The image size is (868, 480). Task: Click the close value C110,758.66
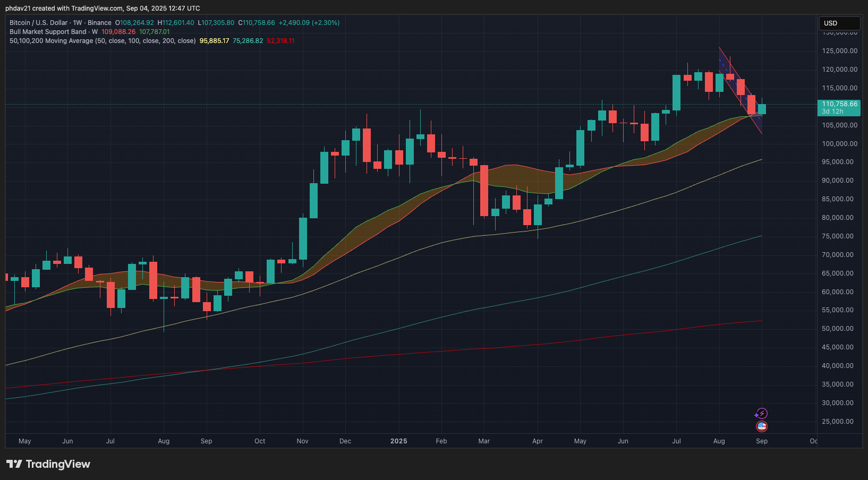click(257, 23)
